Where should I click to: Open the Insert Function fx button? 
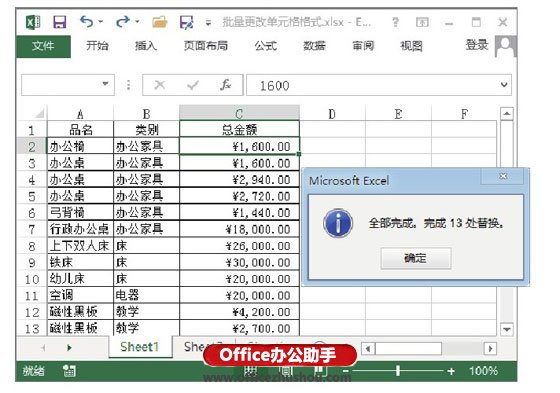click(x=225, y=85)
